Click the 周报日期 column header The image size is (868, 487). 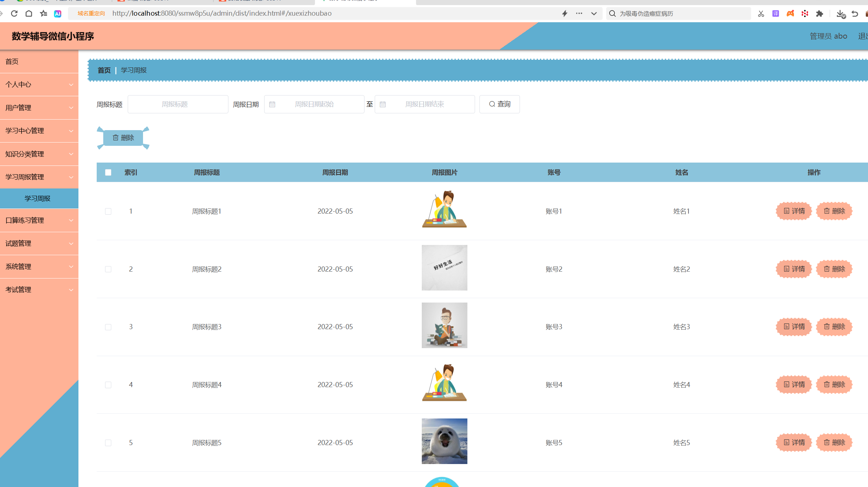[x=335, y=172]
